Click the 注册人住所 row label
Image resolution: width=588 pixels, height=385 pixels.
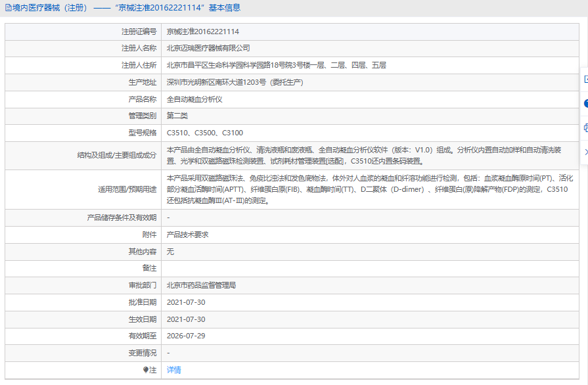[x=139, y=65]
